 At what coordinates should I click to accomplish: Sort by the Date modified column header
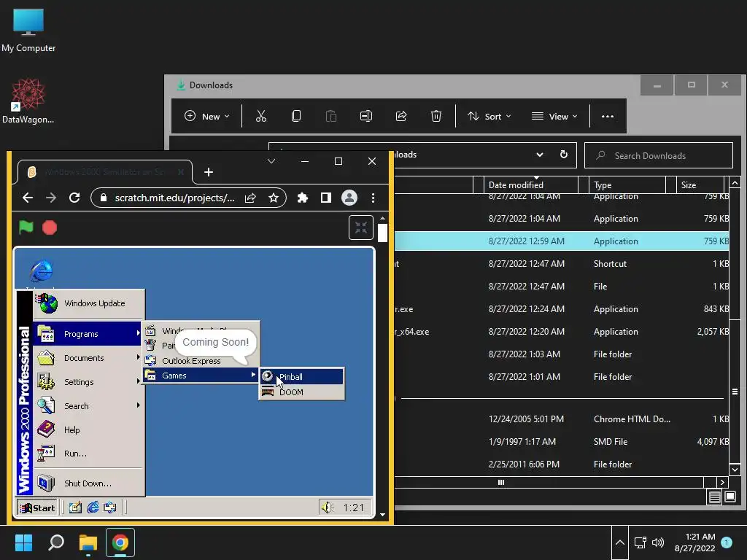tap(531, 184)
